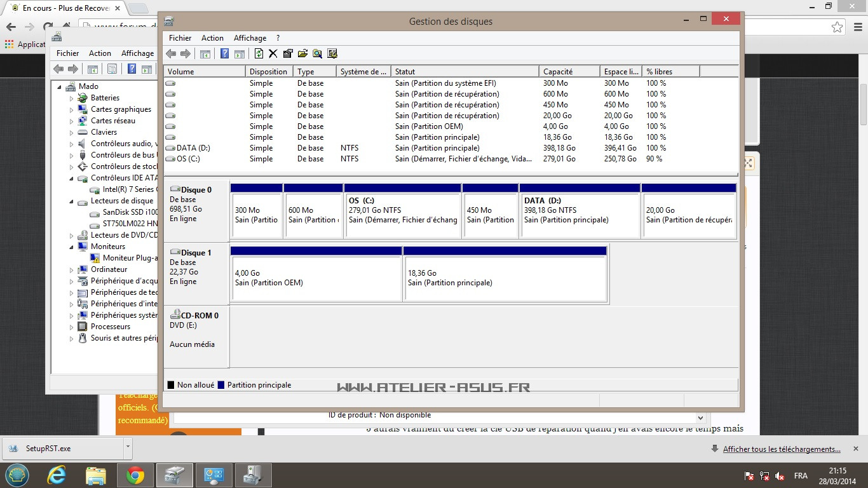Click the black X delete icon in toolbar
Screen dimensions: 868x488
273,54
